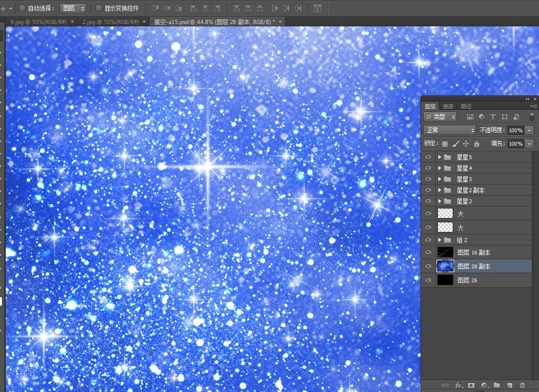Click the auto-align layers icon

click(x=317, y=8)
